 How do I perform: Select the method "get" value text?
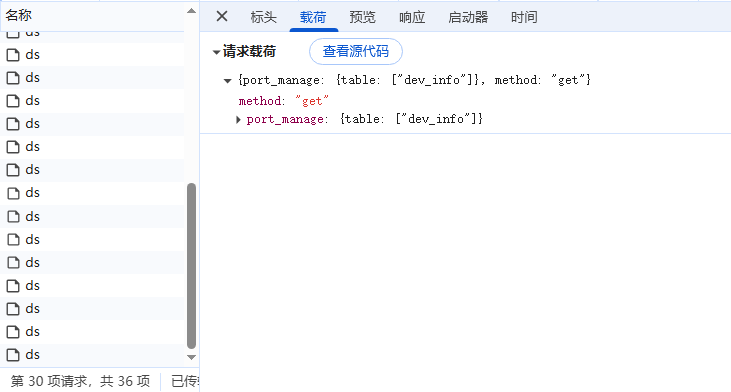[x=312, y=101]
